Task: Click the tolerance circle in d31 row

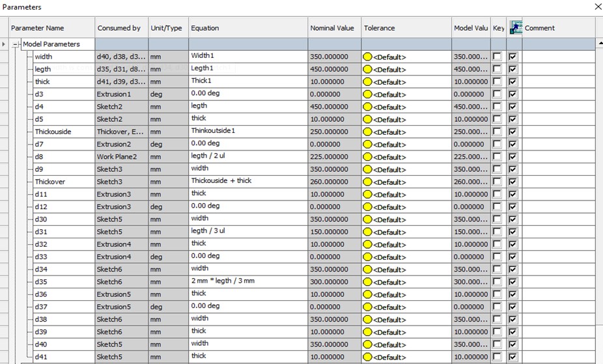Action: (367, 232)
